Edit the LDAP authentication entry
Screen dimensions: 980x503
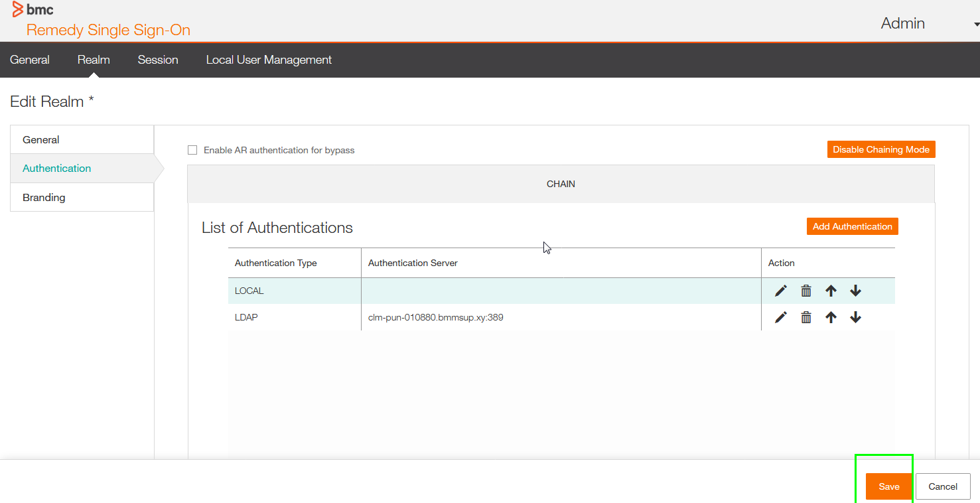pos(781,317)
